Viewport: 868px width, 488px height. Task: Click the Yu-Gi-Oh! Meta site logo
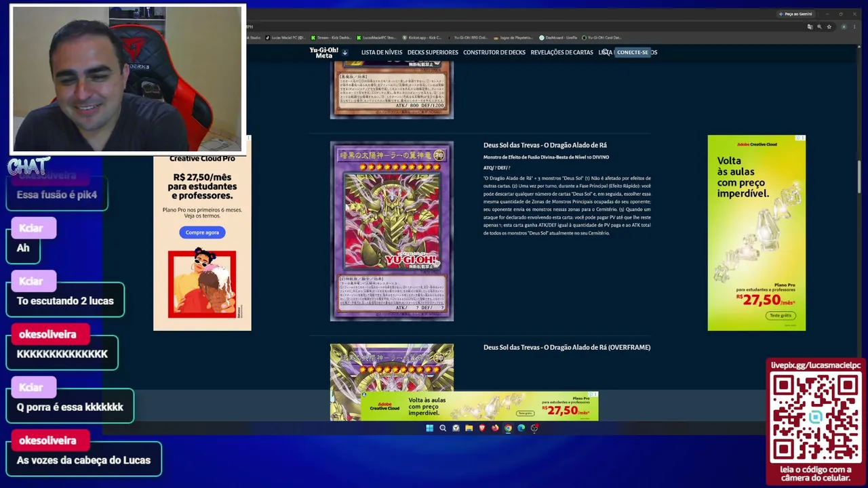(x=323, y=52)
